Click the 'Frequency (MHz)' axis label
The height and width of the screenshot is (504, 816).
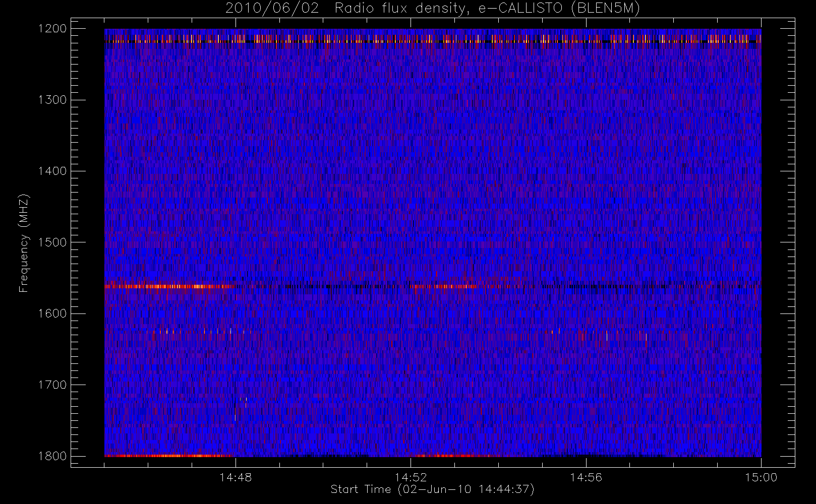pyautogui.click(x=24, y=243)
